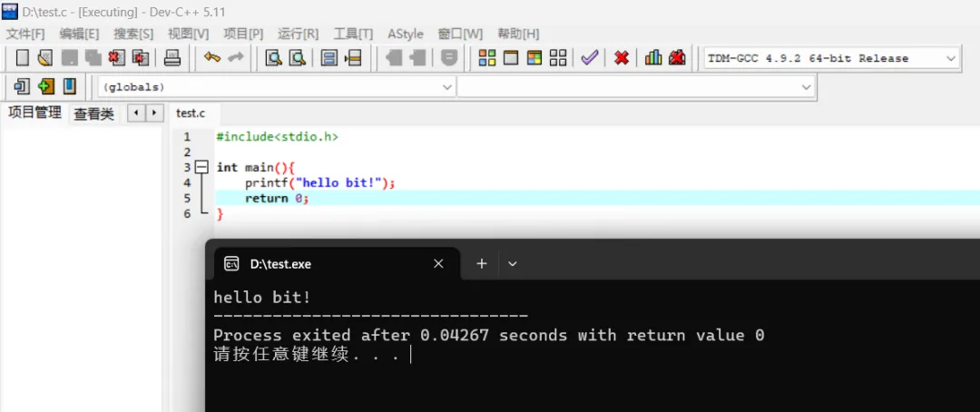Open profile analysis bar chart icon
This screenshot has height=412, width=980.
coord(653,58)
